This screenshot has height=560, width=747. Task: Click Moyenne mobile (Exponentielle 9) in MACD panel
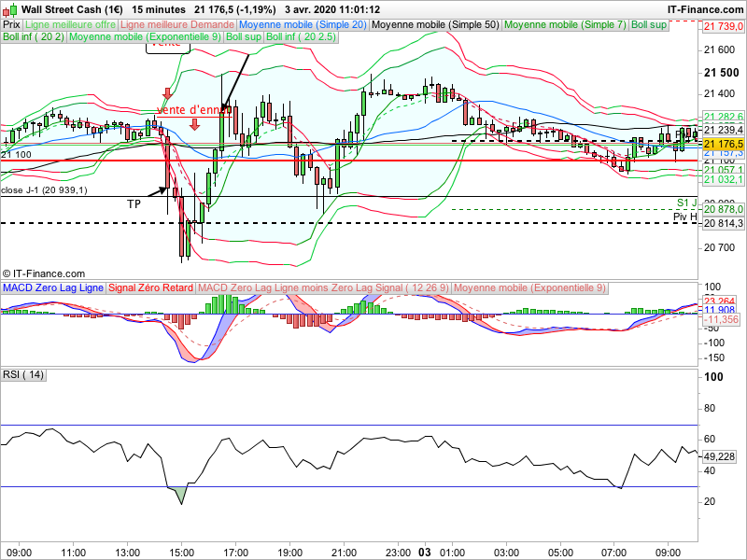pos(529,288)
